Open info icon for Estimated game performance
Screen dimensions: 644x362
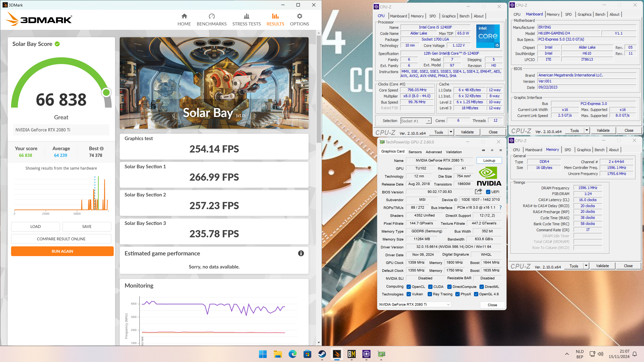pyautogui.click(x=301, y=253)
